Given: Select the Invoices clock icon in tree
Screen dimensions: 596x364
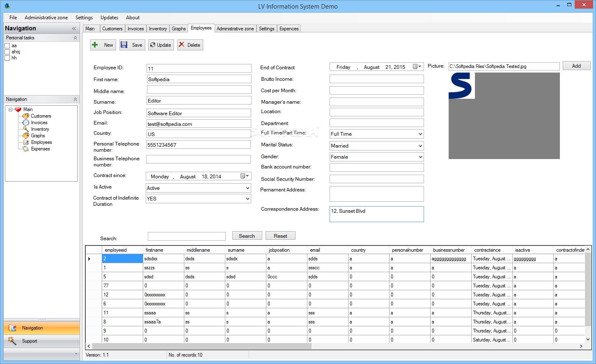Looking at the screenshot, I should point(26,123).
